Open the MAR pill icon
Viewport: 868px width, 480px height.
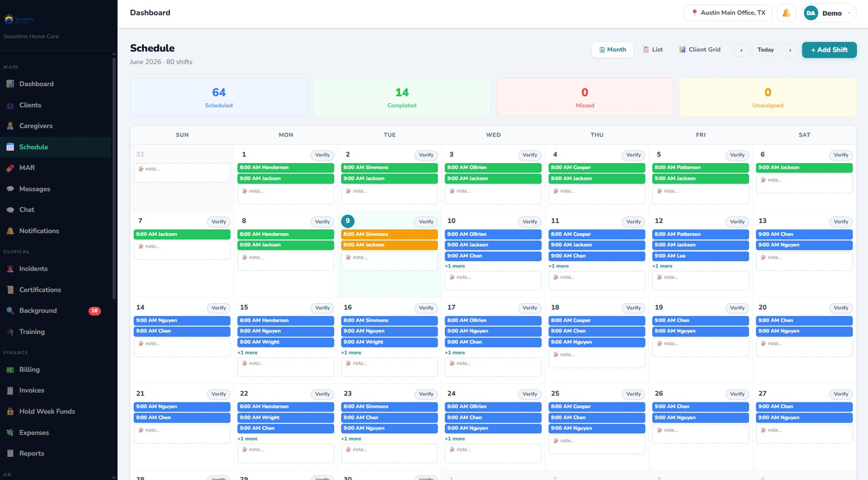point(10,168)
